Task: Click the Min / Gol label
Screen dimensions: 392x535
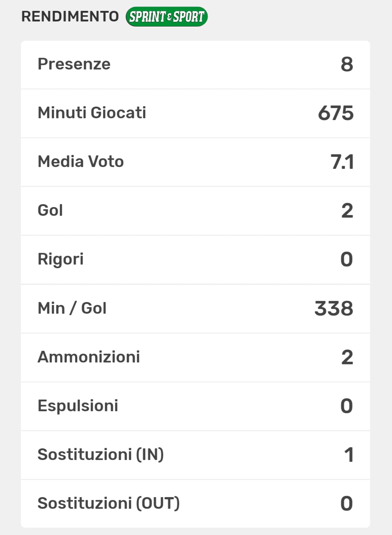Action: pyautogui.click(x=72, y=308)
